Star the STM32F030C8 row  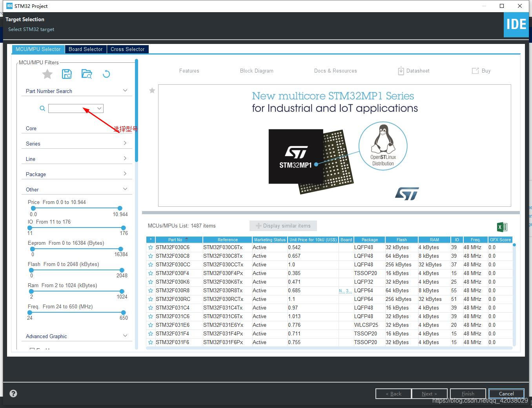pos(151,256)
